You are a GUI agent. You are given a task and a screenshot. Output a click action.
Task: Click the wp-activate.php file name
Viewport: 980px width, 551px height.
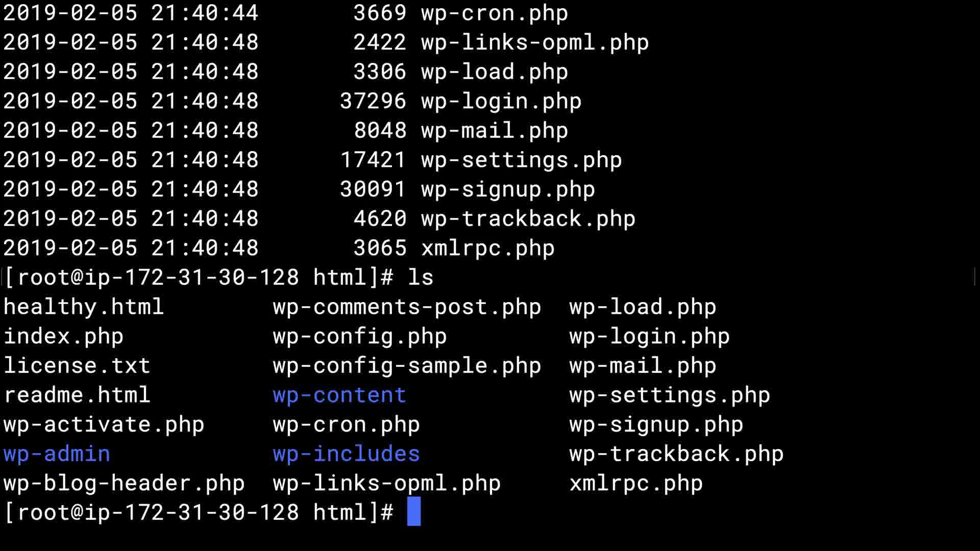click(104, 424)
